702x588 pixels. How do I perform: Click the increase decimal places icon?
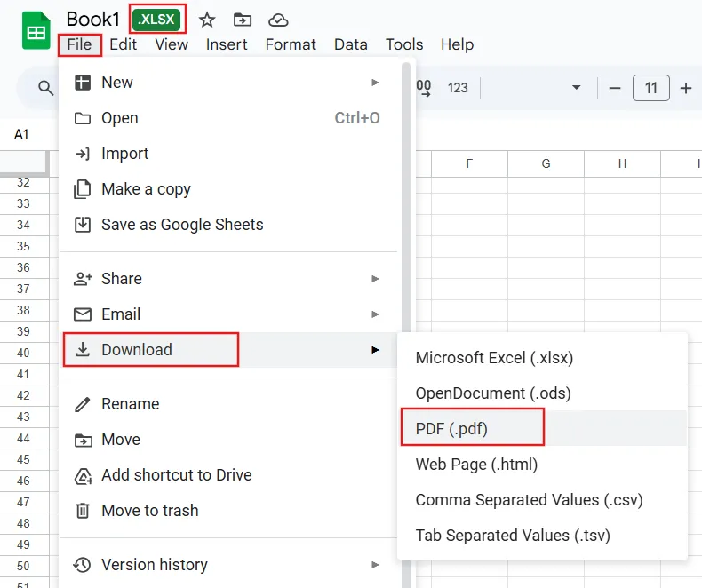click(424, 88)
